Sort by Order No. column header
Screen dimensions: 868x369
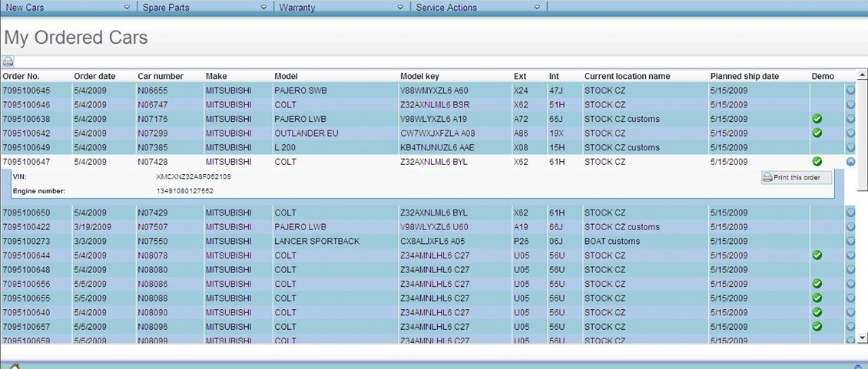(x=21, y=77)
